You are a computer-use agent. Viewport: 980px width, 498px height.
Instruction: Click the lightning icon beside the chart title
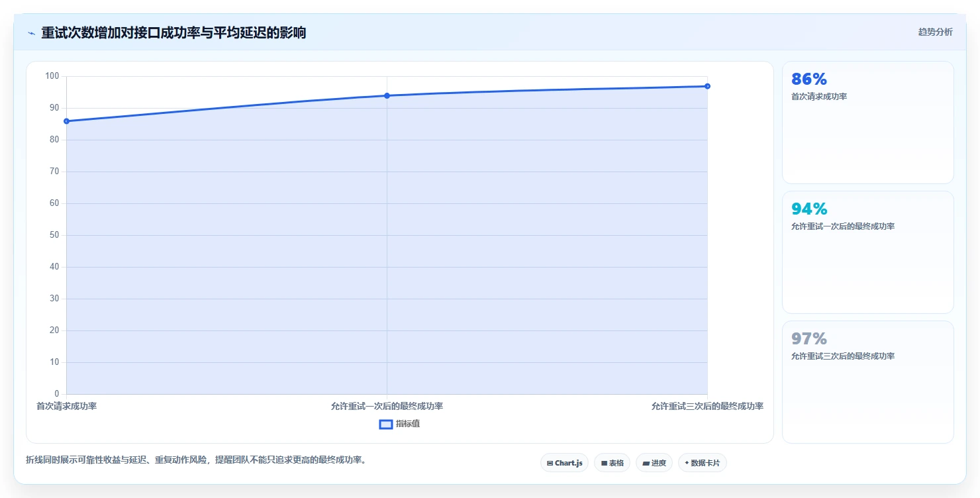(x=31, y=32)
